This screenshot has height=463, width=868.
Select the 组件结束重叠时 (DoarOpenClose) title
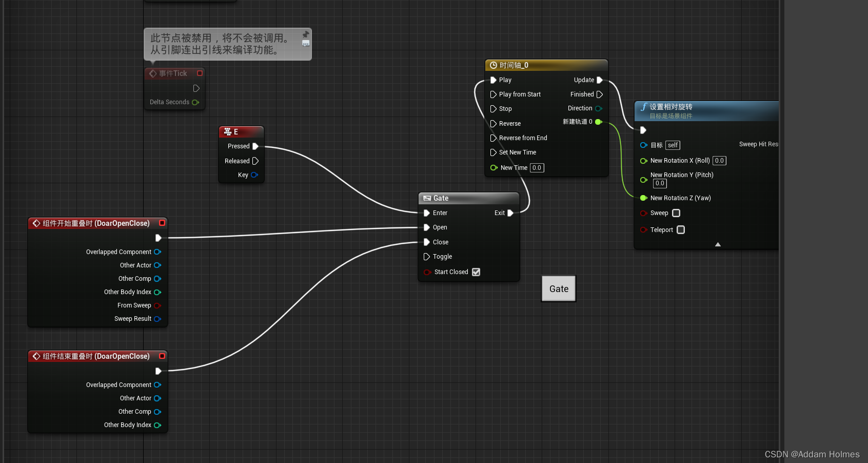(96, 356)
